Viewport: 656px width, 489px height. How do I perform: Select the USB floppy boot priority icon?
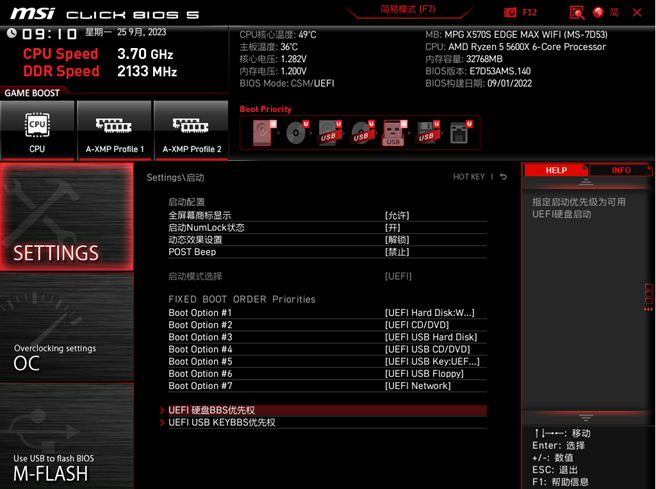[x=428, y=133]
